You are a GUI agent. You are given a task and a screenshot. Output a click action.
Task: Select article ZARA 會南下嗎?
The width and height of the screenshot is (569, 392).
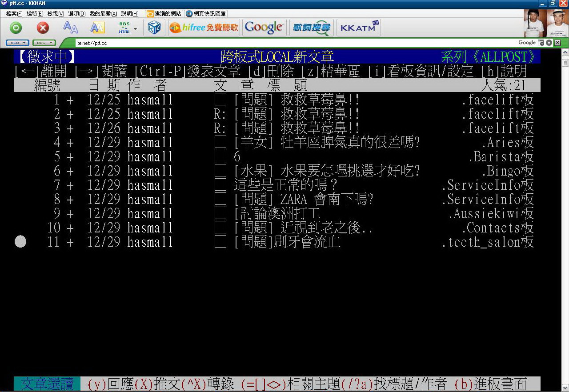tap(303, 200)
